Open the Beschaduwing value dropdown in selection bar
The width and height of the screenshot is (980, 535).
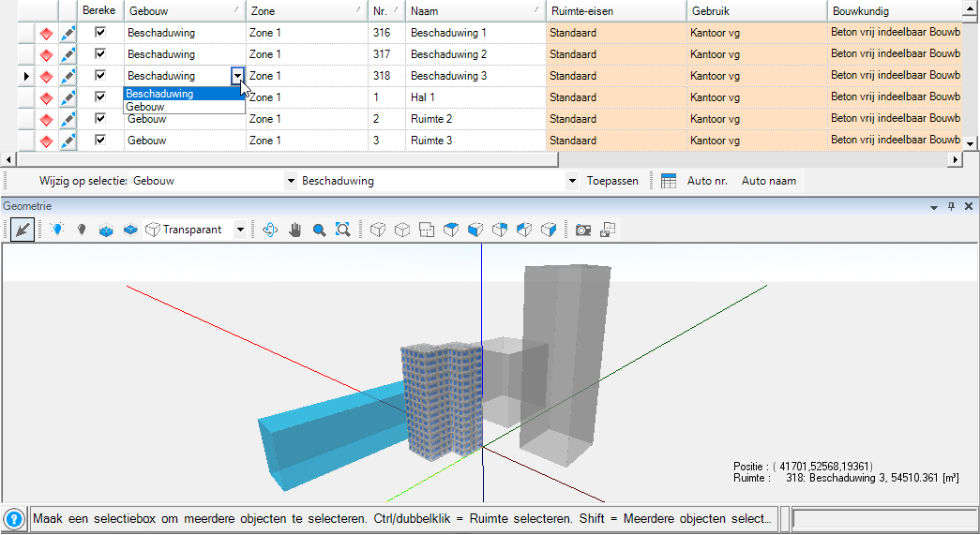click(572, 181)
